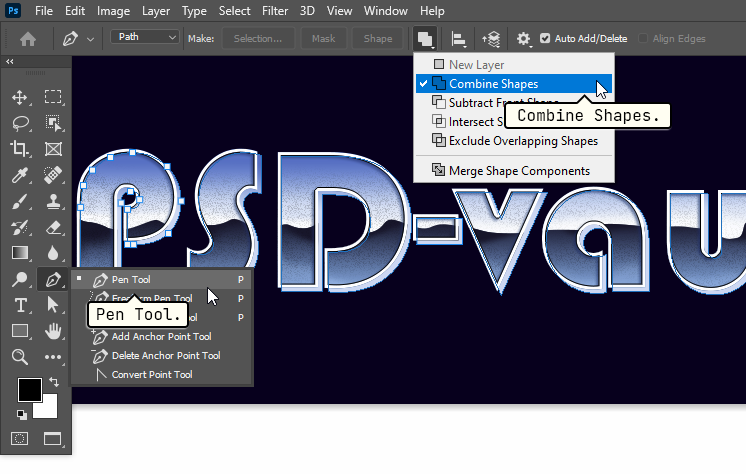Toggle the Auto Add/Delete checkbox
This screenshot has width=746, height=474.
pyautogui.click(x=545, y=39)
